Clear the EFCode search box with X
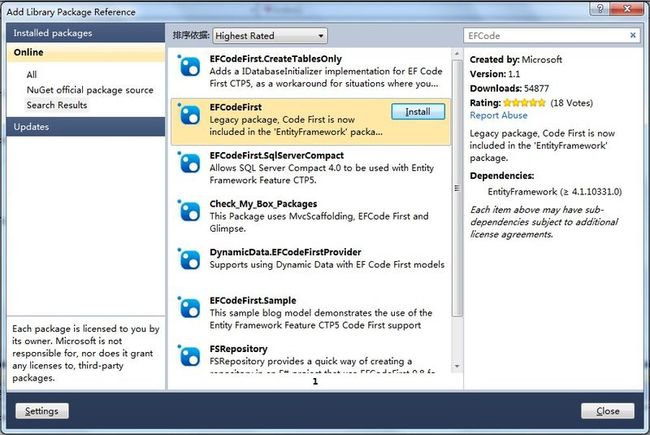The height and width of the screenshot is (435, 650). pos(633,35)
